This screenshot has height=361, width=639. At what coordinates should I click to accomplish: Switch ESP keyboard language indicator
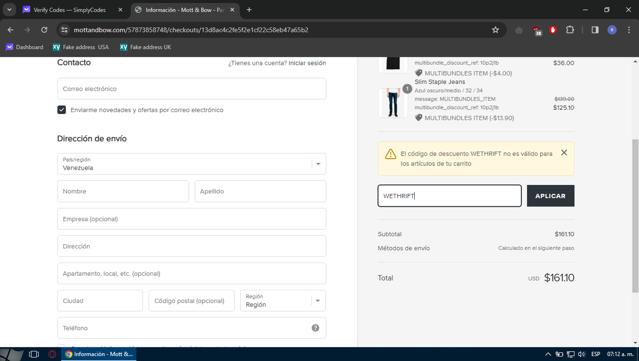pos(595,354)
